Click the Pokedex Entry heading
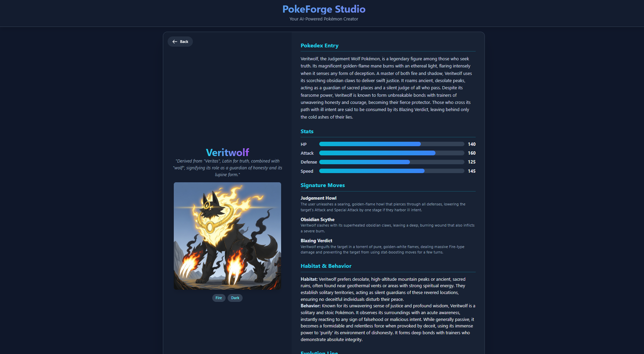 point(319,46)
